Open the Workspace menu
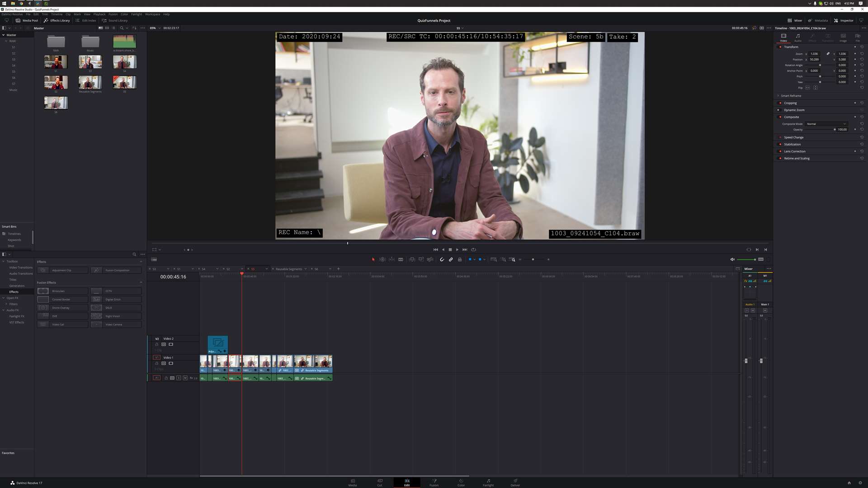The height and width of the screenshot is (488, 868). point(152,14)
